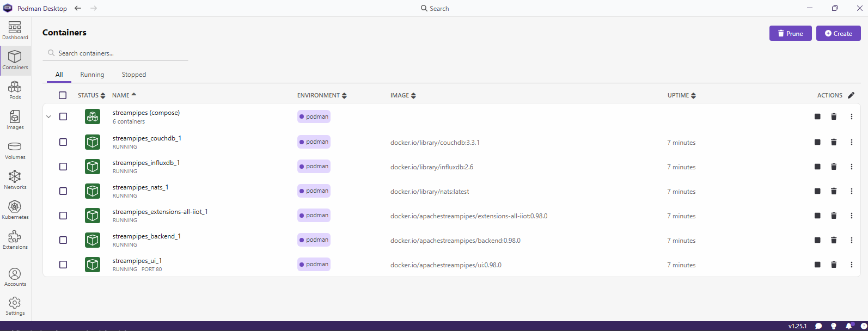
Task: Click the Create button
Action: click(x=838, y=33)
